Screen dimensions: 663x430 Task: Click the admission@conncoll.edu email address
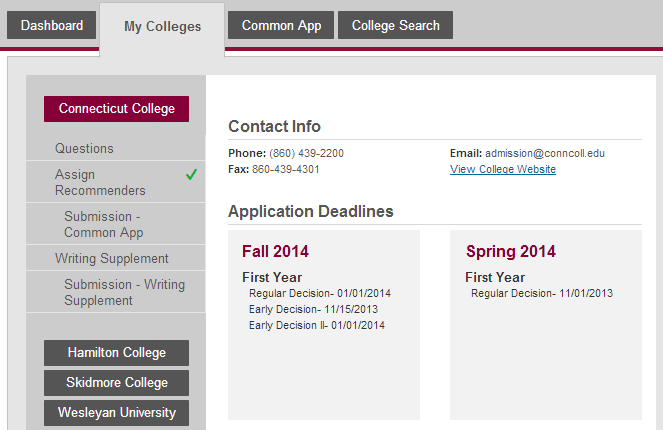pos(545,153)
